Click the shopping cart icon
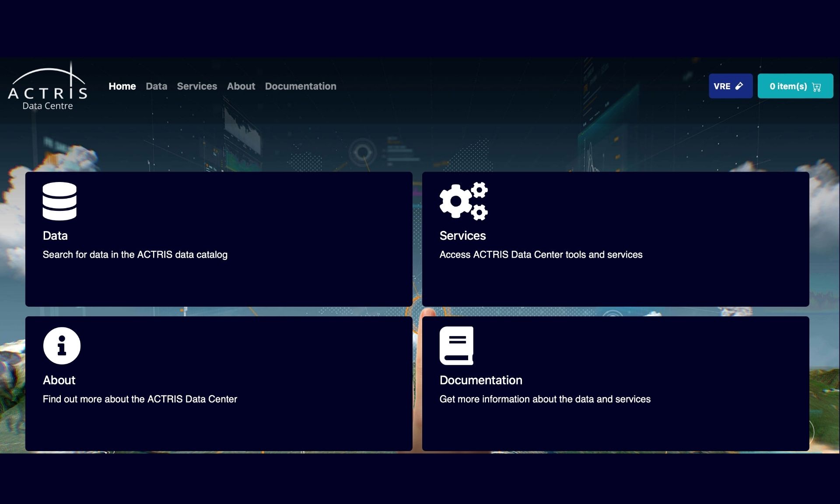This screenshot has height=504, width=840. point(816,87)
